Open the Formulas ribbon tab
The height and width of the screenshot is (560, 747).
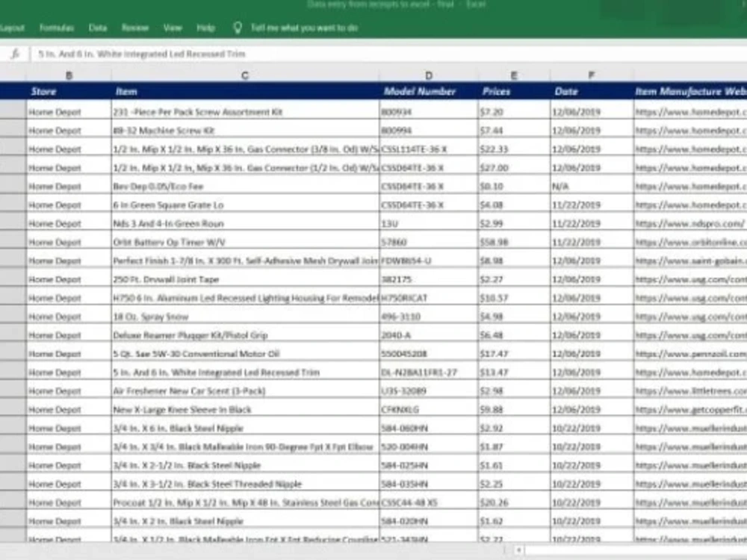coord(57,28)
